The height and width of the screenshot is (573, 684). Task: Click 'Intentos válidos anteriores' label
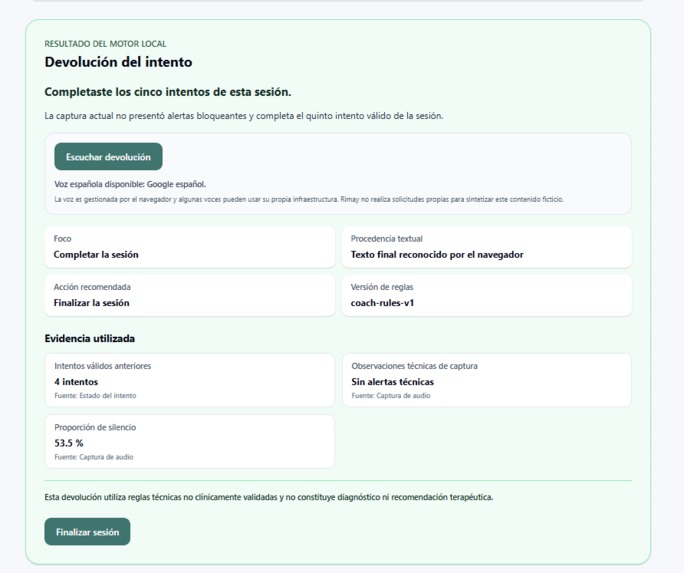click(x=103, y=366)
